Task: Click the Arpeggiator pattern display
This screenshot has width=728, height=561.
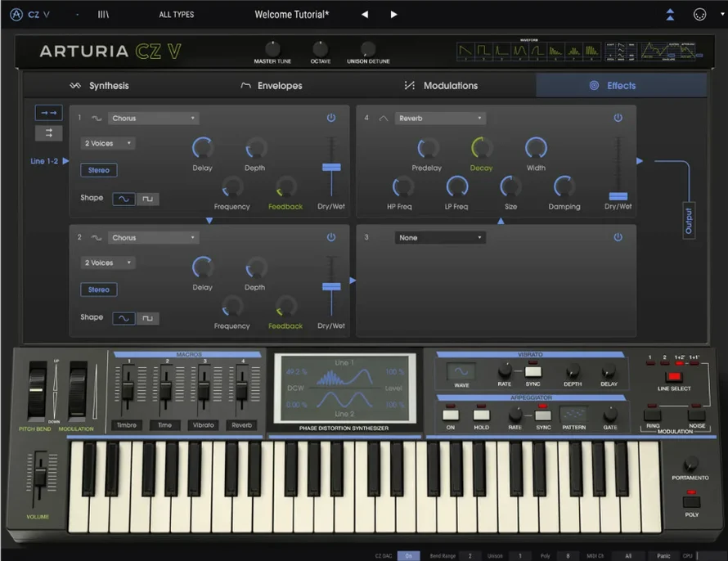Action: [574, 414]
